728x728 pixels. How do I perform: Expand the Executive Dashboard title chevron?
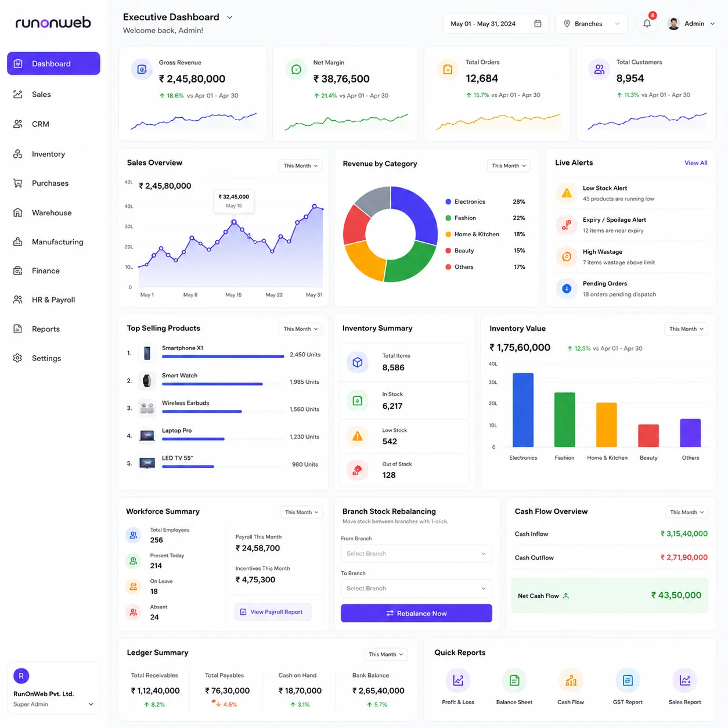click(x=230, y=17)
